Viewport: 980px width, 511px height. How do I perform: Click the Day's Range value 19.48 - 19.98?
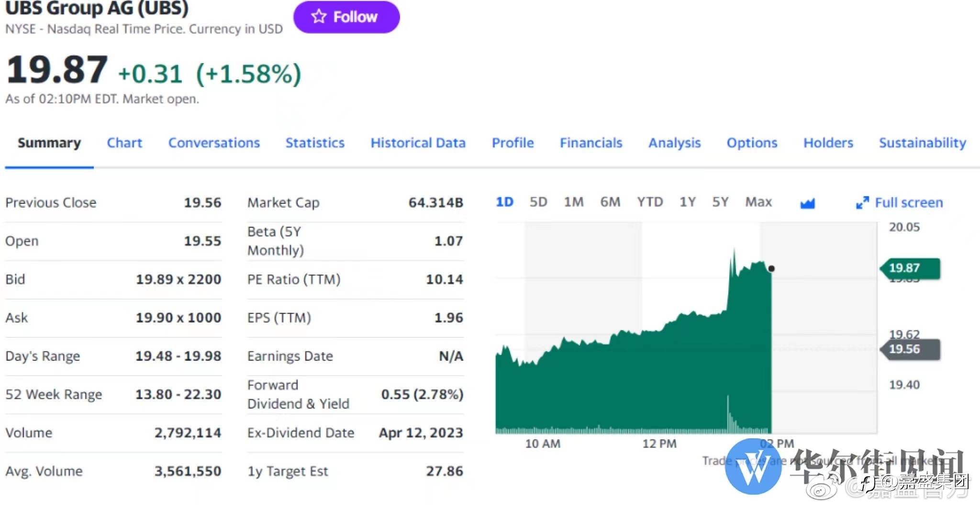click(178, 356)
